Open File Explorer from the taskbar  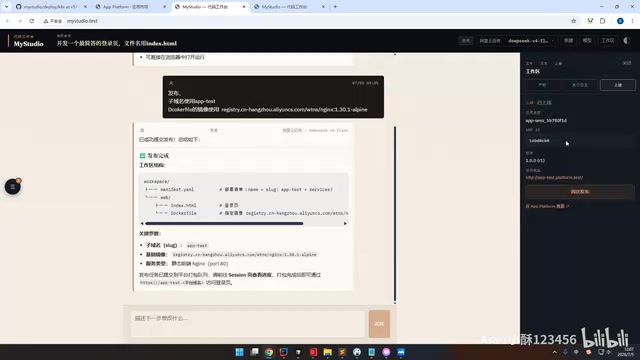(327, 352)
